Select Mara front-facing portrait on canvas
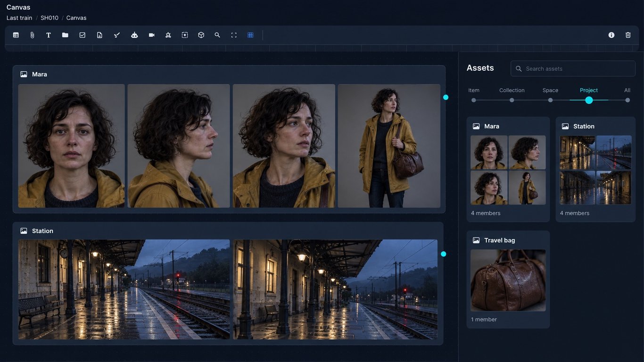644x362 pixels. pos(72,146)
